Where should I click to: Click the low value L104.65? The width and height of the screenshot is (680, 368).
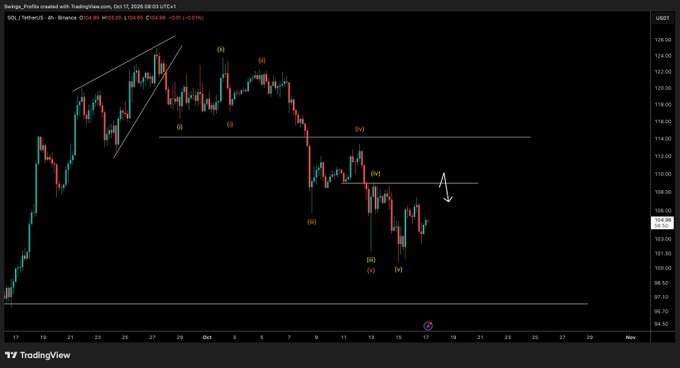pyautogui.click(x=134, y=18)
